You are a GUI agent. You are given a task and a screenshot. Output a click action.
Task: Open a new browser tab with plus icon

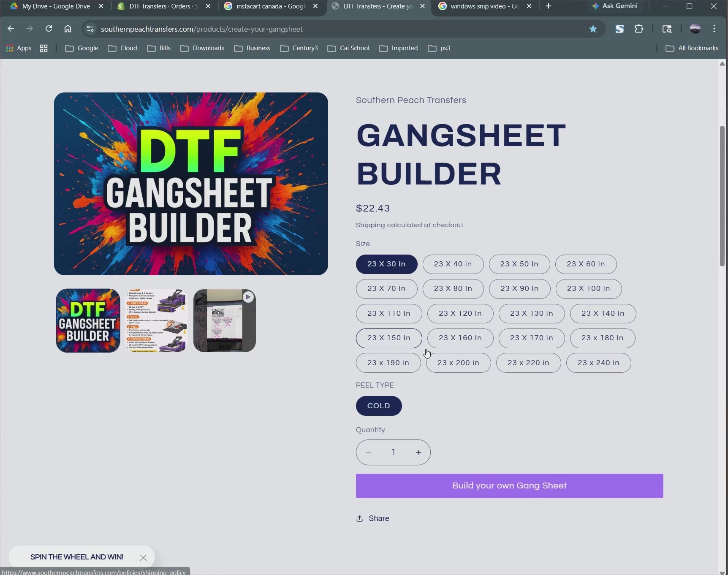pyautogui.click(x=548, y=6)
